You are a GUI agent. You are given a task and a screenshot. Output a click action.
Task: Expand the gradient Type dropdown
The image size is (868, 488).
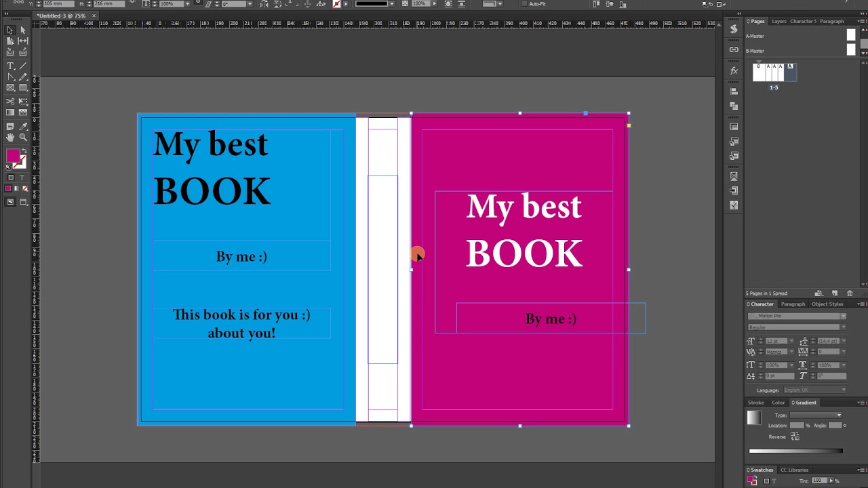click(x=839, y=415)
